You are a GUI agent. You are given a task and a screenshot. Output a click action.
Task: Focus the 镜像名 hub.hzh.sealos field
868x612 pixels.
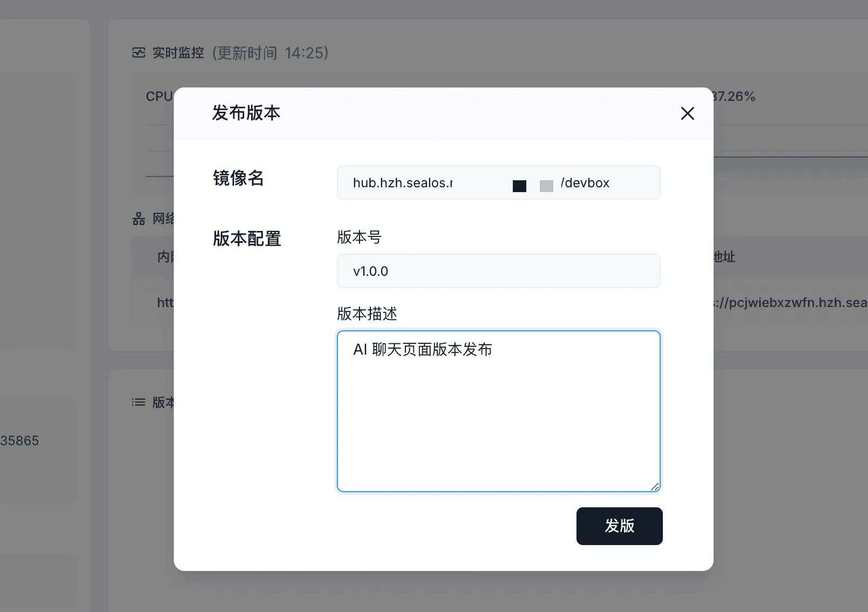(421, 183)
